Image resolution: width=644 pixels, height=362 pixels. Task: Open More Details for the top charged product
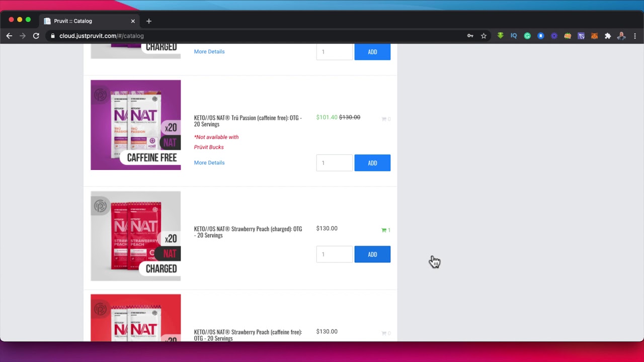click(x=209, y=51)
